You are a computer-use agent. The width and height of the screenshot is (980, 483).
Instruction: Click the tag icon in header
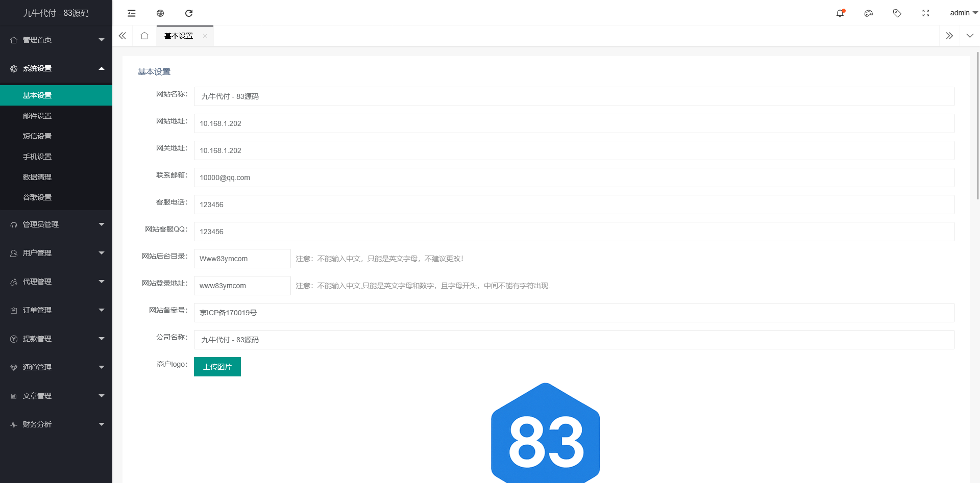[897, 13]
